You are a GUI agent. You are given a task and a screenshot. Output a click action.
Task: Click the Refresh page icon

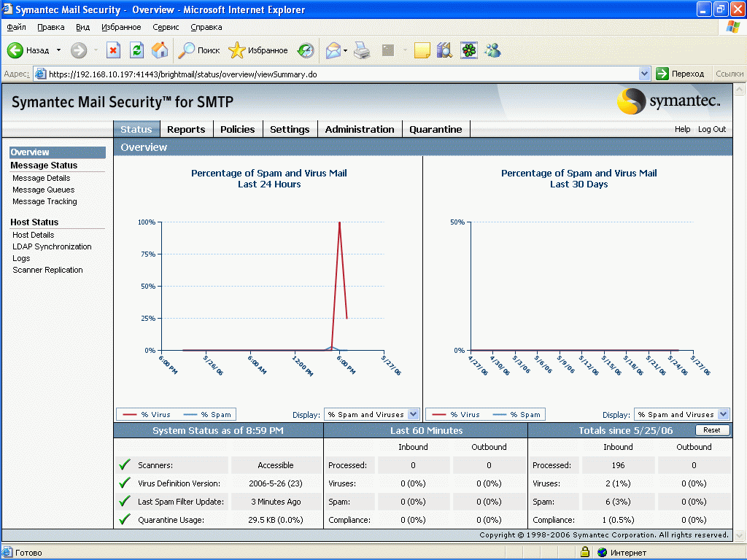[x=136, y=50]
